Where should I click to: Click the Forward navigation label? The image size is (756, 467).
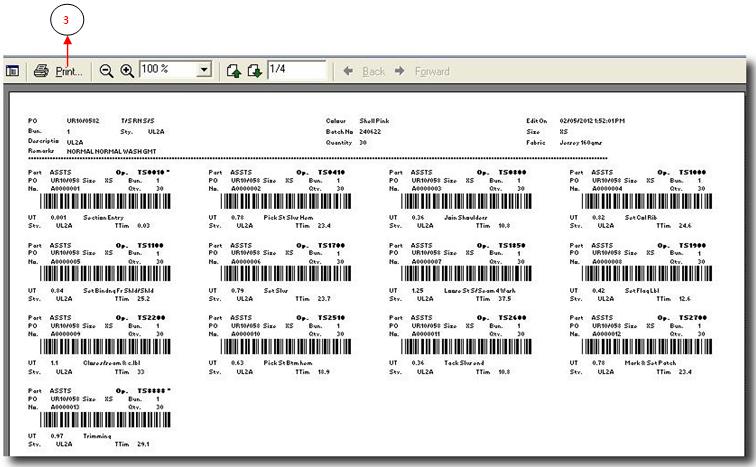[x=432, y=71]
